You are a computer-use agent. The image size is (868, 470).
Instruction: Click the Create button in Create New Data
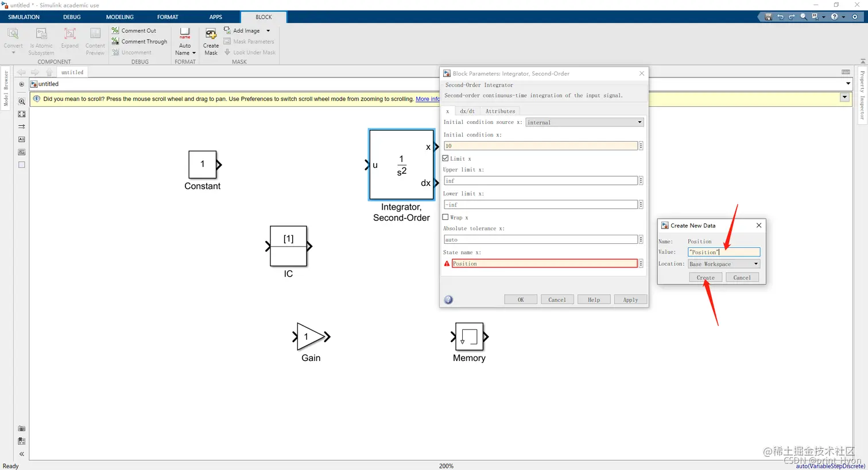tap(706, 277)
